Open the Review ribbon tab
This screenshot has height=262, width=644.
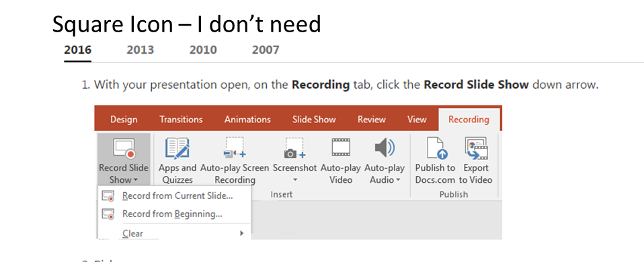[372, 120]
